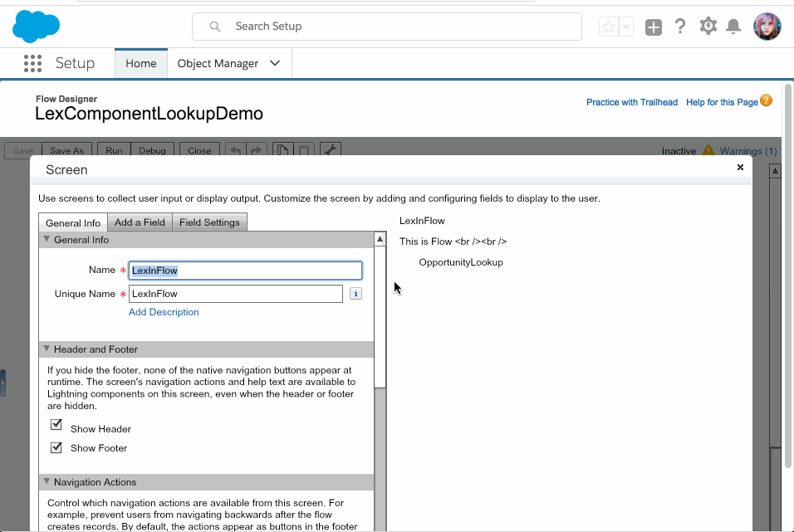
Task: Click the panel scrollbar up arrow
Action: [380, 239]
